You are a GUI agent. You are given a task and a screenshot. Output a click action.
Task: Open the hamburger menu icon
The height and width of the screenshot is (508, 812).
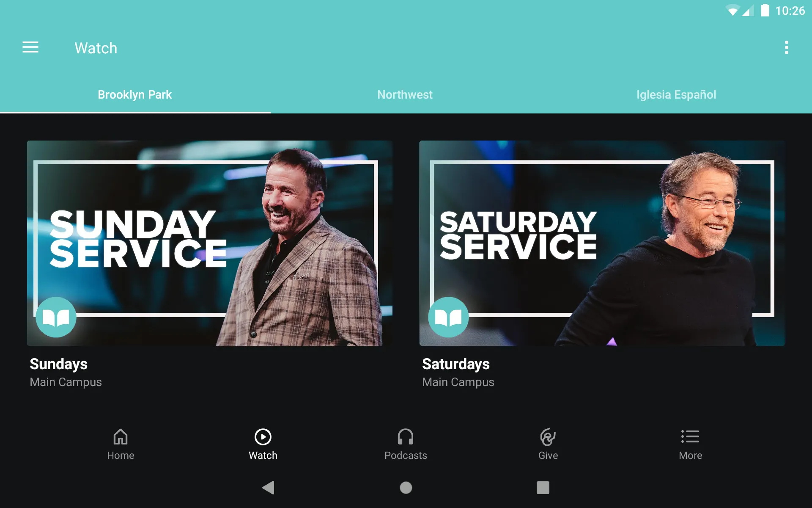[x=30, y=48]
